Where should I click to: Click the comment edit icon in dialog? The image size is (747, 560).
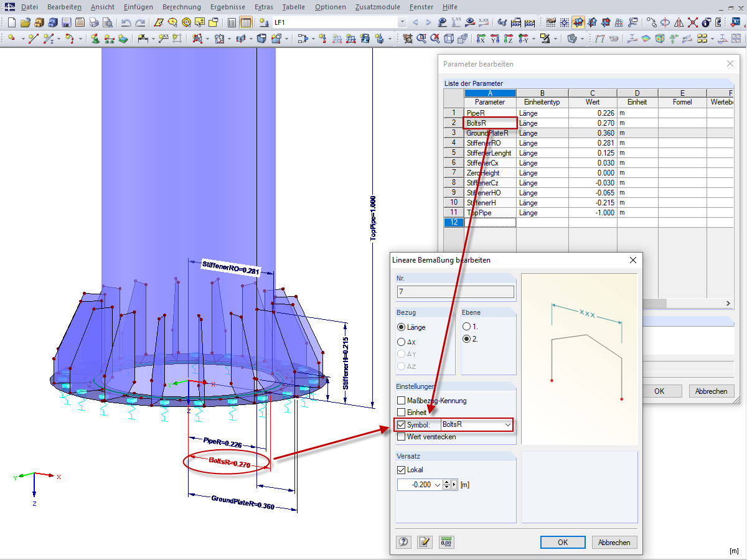click(x=425, y=542)
